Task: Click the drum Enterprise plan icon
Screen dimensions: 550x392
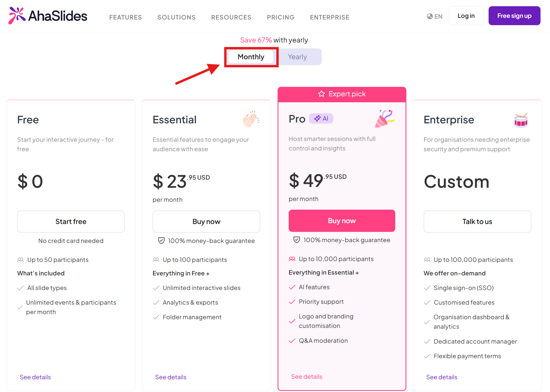Action: coord(521,120)
